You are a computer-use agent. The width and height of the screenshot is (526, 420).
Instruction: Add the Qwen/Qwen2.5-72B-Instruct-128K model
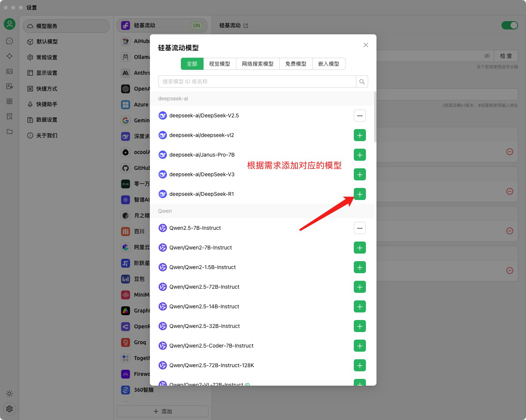point(359,365)
